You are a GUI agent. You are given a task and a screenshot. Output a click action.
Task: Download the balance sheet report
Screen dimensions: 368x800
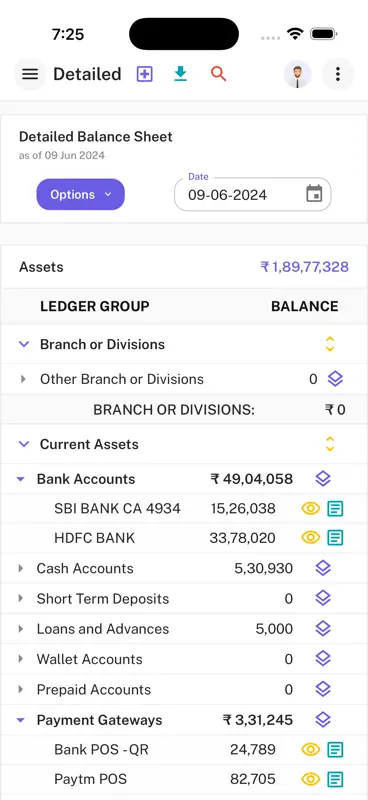pos(180,74)
